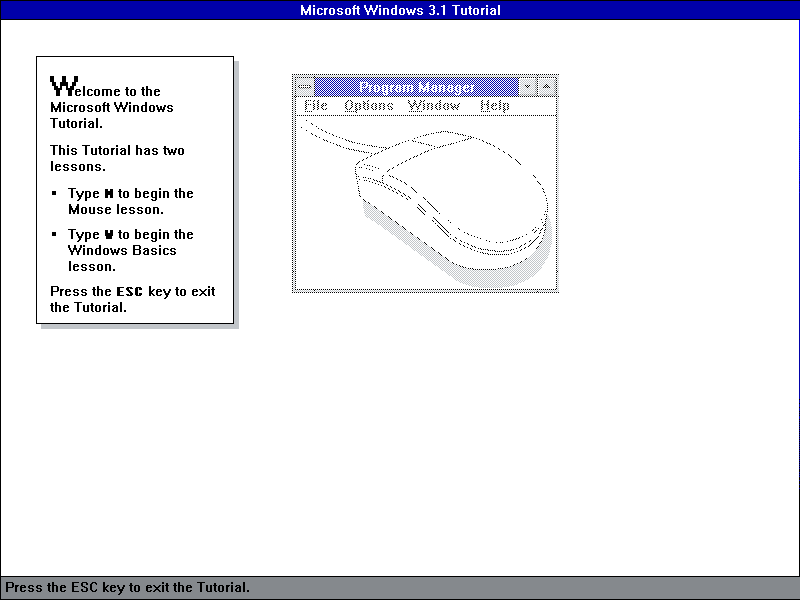
Task: Click the 'Windows Basics lesson' bullet text
Action: [x=131, y=250]
